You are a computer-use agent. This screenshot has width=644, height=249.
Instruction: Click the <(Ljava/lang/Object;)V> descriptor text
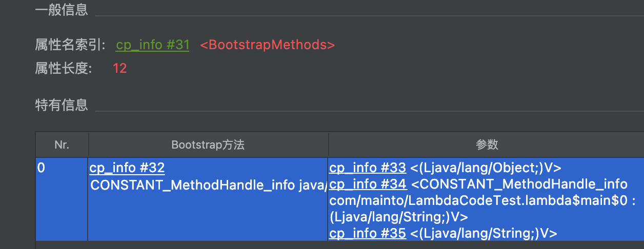coord(486,168)
